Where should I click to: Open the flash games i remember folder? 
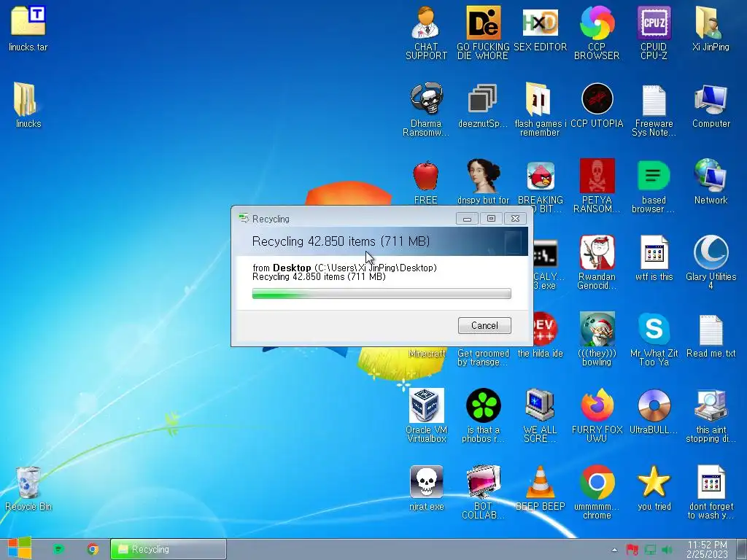coord(540,109)
